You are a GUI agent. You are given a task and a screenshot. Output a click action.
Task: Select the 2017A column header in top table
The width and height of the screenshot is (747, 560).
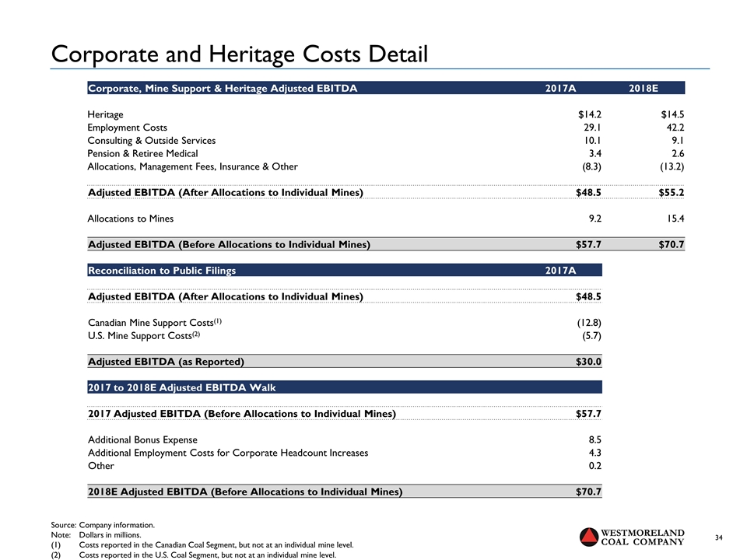560,88
